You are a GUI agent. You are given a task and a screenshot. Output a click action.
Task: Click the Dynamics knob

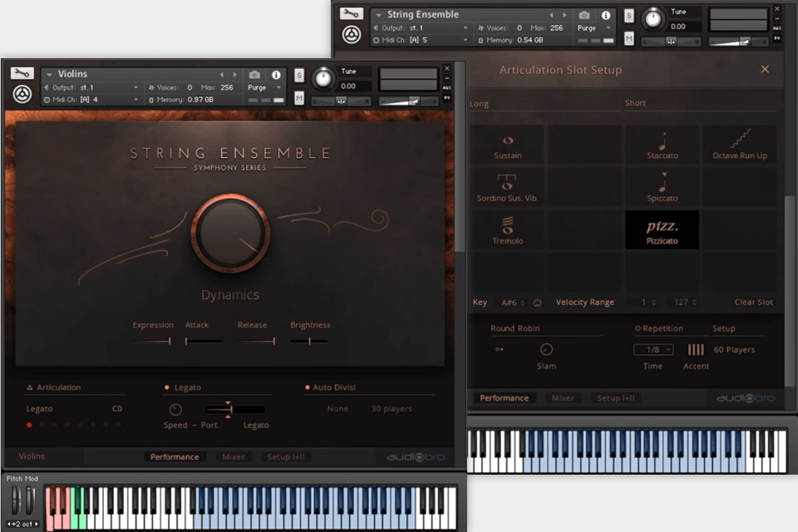pyautogui.click(x=229, y=234)
